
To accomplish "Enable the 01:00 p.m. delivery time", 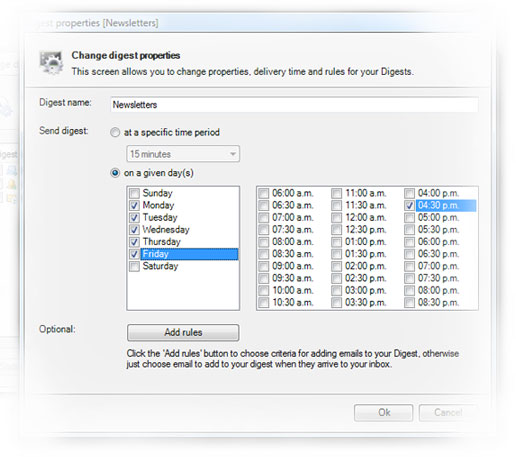I will point(337,242).
